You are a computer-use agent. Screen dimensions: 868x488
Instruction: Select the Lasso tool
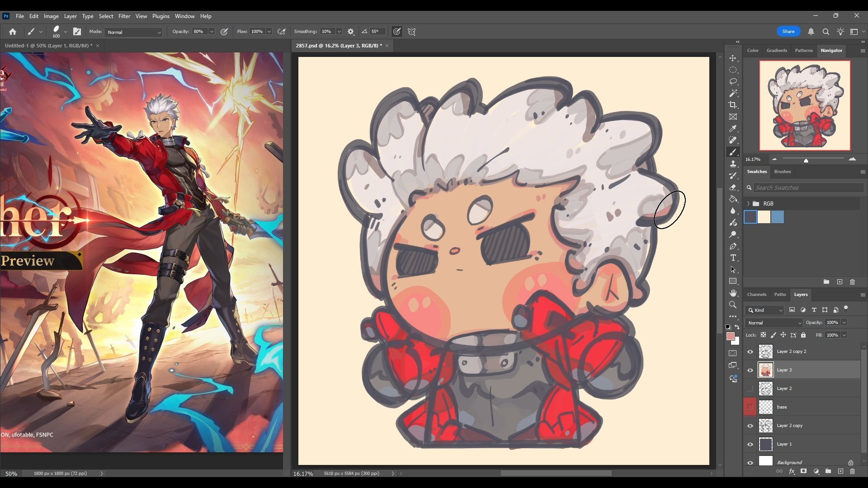pyautogui.click(x=733, y=82)
